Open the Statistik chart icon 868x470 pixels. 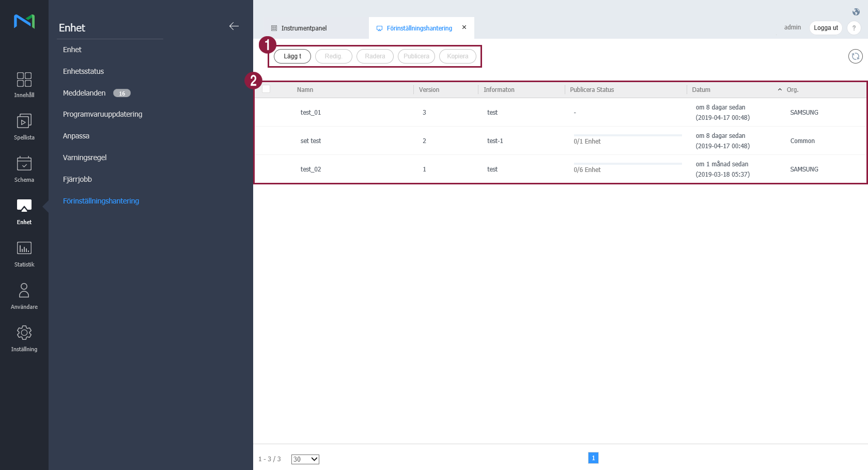[24, 249]
